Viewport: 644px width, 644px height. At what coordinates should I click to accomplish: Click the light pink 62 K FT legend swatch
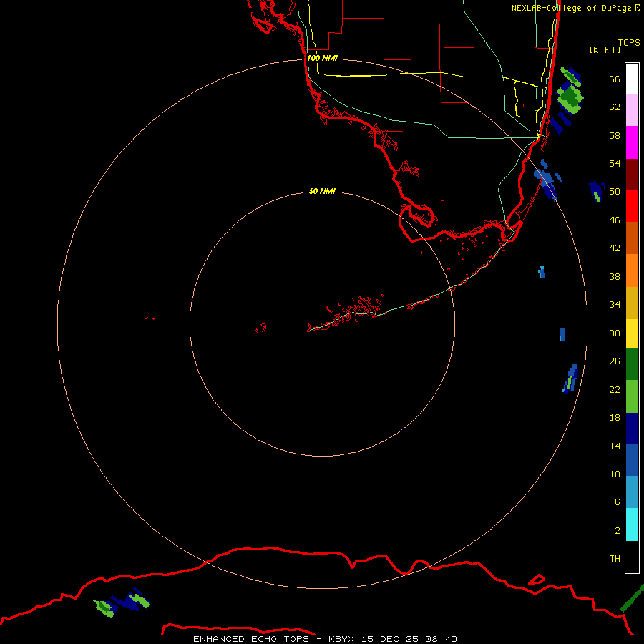[632, 110]
